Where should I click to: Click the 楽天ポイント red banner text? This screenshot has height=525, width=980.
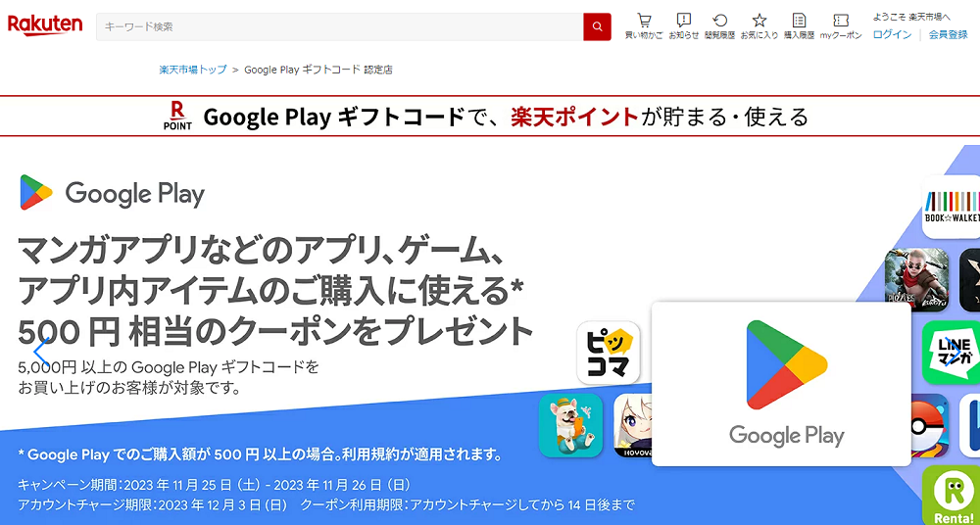point(575,117)
